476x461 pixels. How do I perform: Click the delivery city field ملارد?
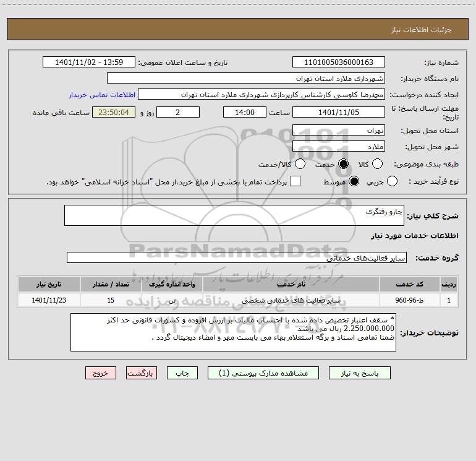(x=339, y=147)
